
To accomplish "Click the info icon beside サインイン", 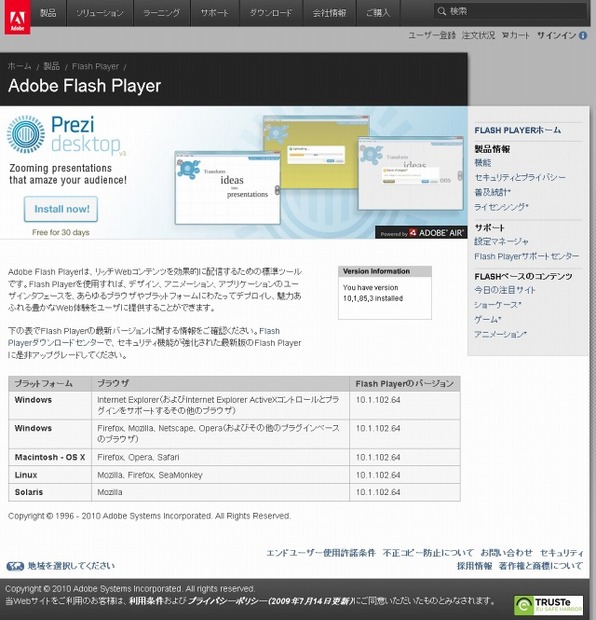I will click(583, 36).
